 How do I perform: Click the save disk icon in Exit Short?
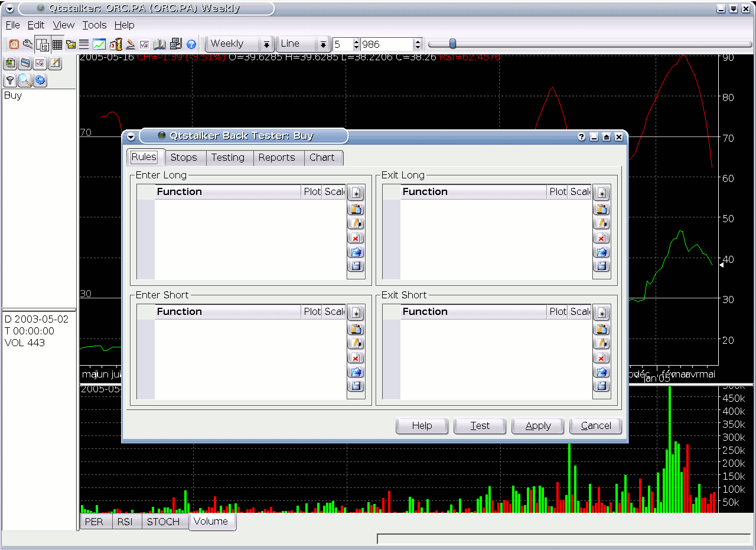tap(601, 386)
